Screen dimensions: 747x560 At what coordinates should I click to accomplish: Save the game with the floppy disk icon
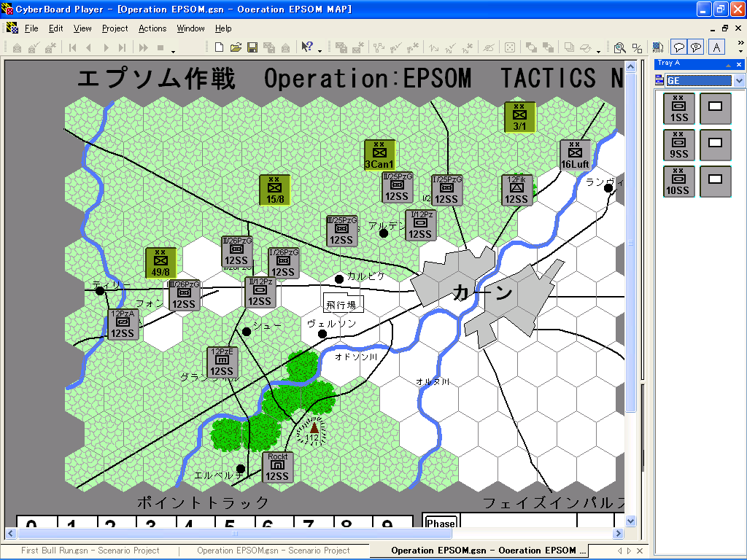click(x=252, y=47)
